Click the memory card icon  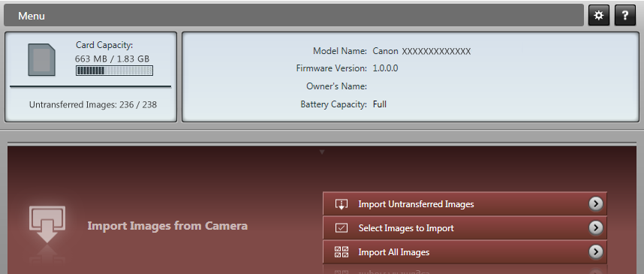pos(41,59)
